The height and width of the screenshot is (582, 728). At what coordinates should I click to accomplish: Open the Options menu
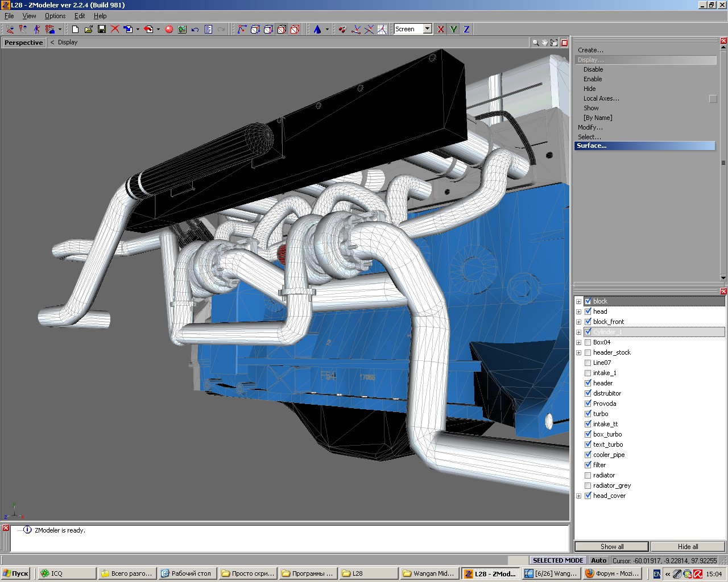click(x=55, y=16)
